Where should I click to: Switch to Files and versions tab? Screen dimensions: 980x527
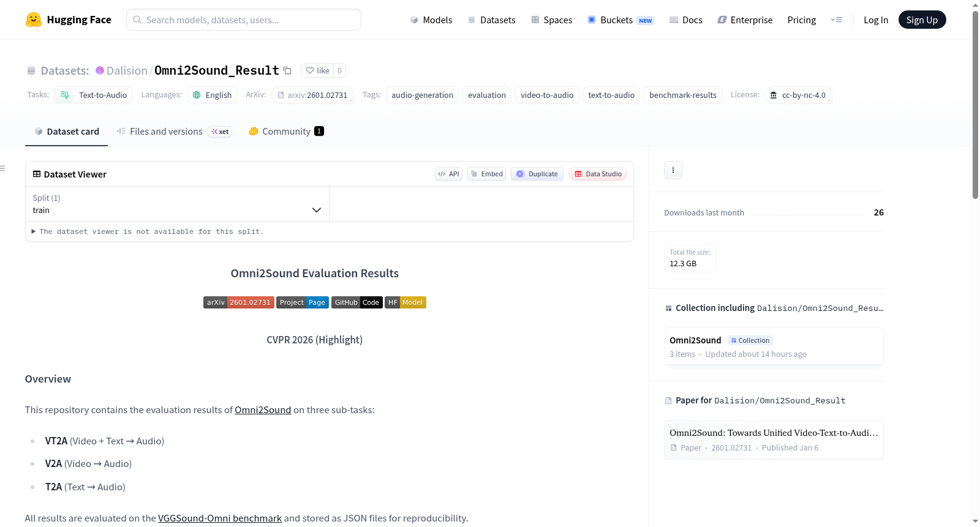point(174,132)
